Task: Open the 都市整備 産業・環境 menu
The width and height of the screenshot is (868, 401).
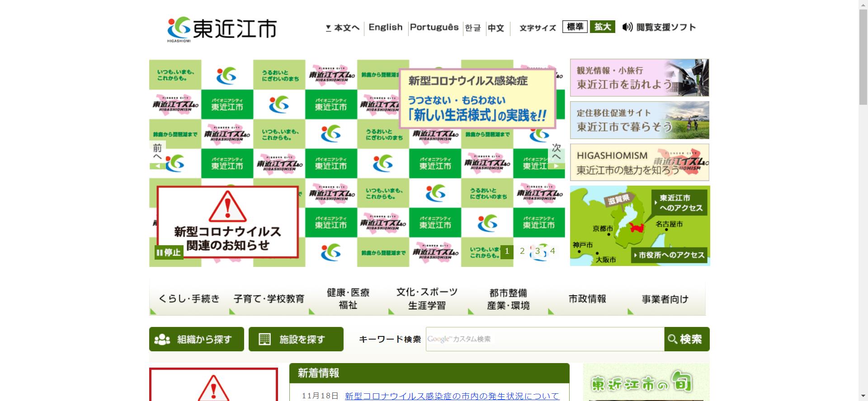Action: [508, 298]
